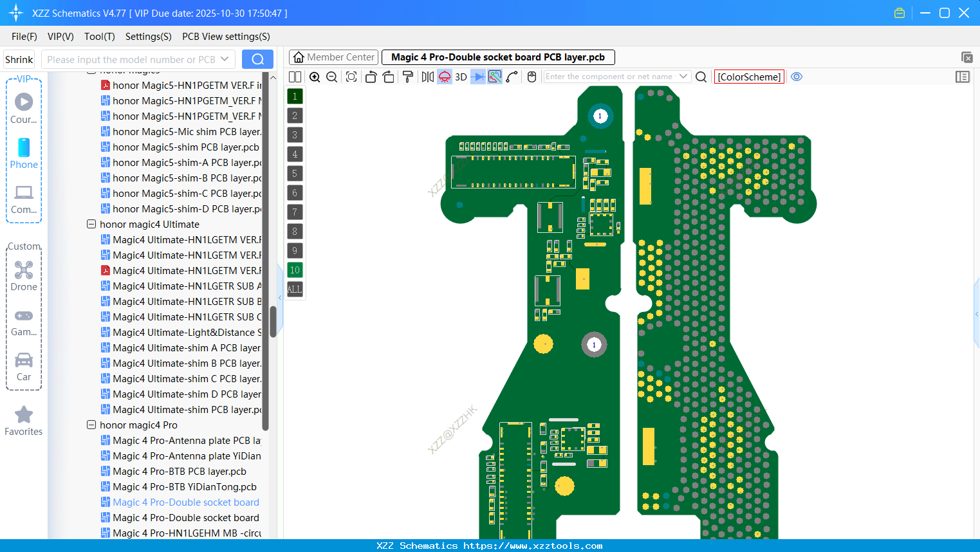Viewport: 980px width, 552px height.
Task: Click the mouse settings icon
Action: pyautogui.click(x=532, y=77)
